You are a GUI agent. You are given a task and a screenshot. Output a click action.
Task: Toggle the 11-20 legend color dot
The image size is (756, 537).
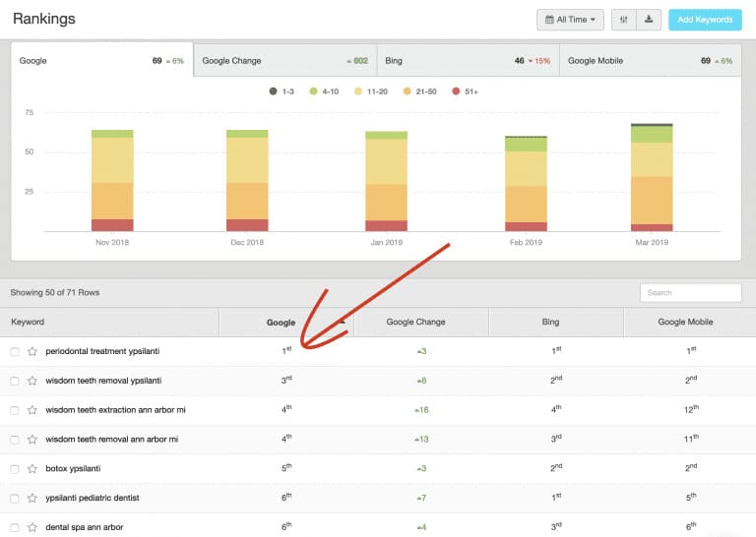click(x=357, y=91)
